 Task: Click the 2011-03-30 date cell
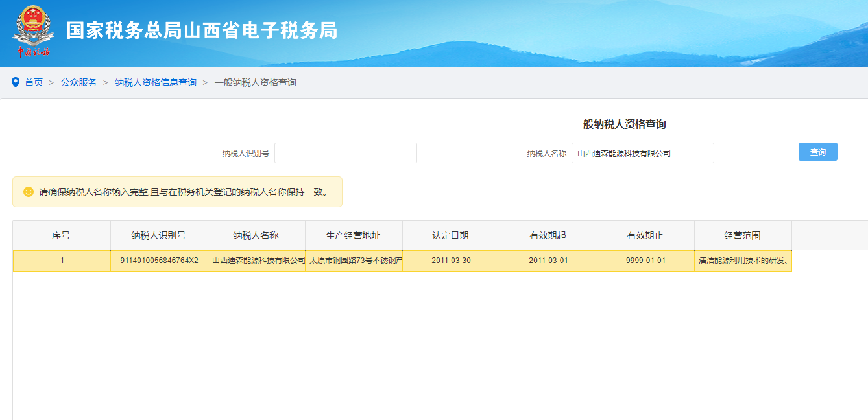coord(451,261)
